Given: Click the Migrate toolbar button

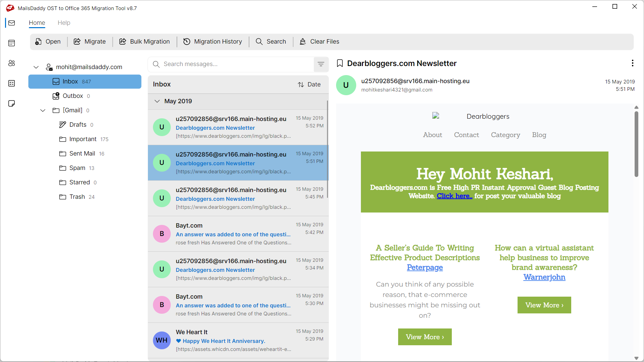Looking at the screenshot, I should [90, 42].
